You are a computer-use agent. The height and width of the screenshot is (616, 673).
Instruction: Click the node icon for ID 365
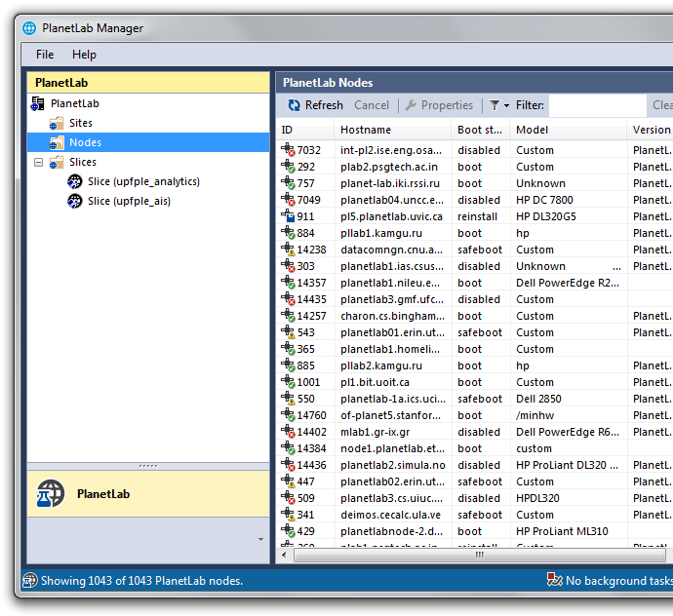point(288,349)
